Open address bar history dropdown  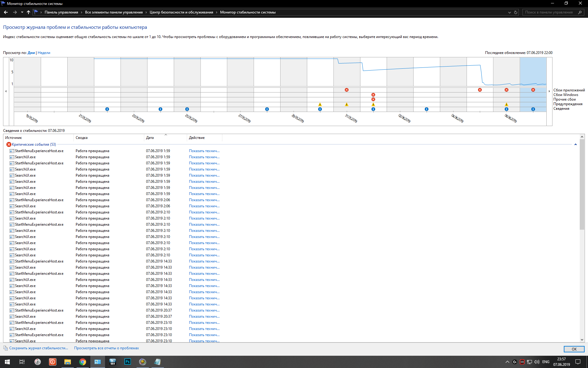[x=510, y=13]
